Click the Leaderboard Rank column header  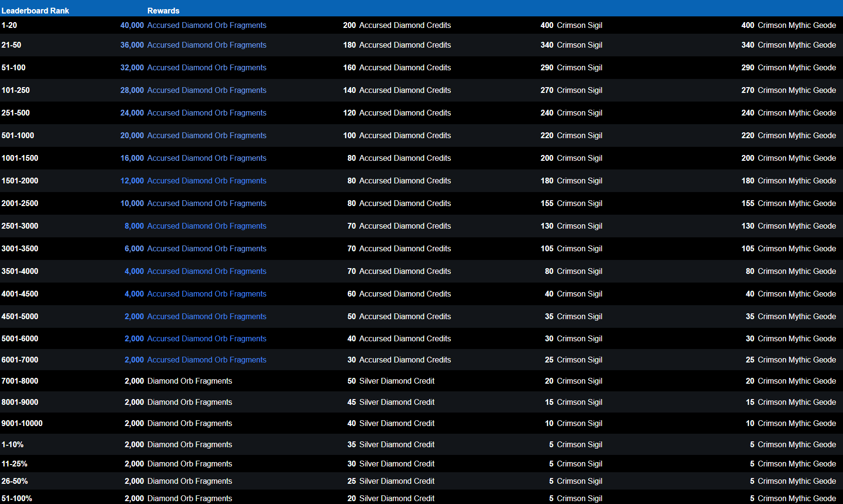tap(35, 11)
